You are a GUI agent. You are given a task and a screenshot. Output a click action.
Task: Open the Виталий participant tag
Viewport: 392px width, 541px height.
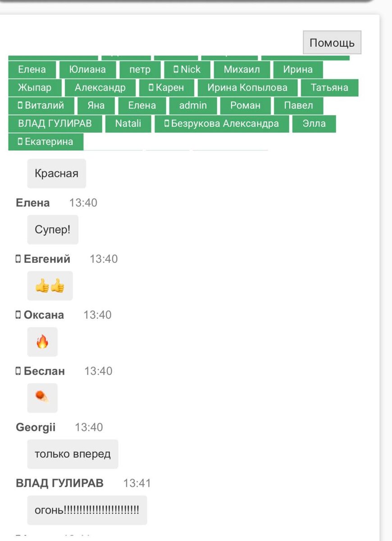tap(41, 105)
